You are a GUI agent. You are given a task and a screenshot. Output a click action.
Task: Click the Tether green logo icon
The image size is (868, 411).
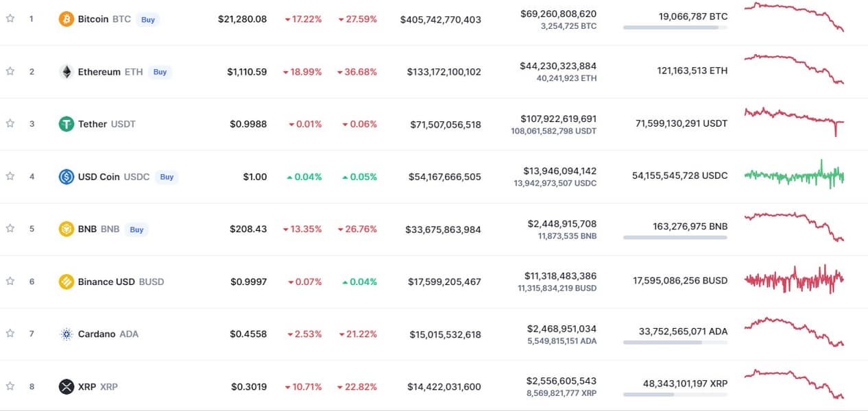pyautogui.click(x=67, y=124)
